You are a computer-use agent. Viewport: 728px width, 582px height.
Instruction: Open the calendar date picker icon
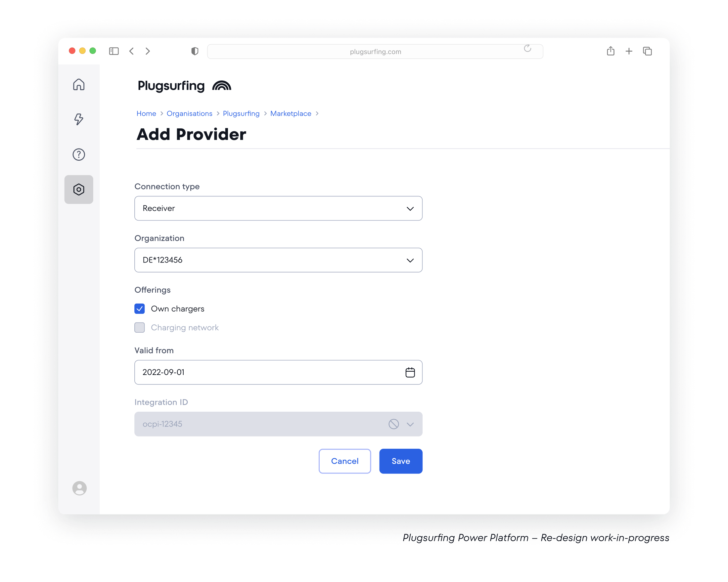(x=410, y=372)
